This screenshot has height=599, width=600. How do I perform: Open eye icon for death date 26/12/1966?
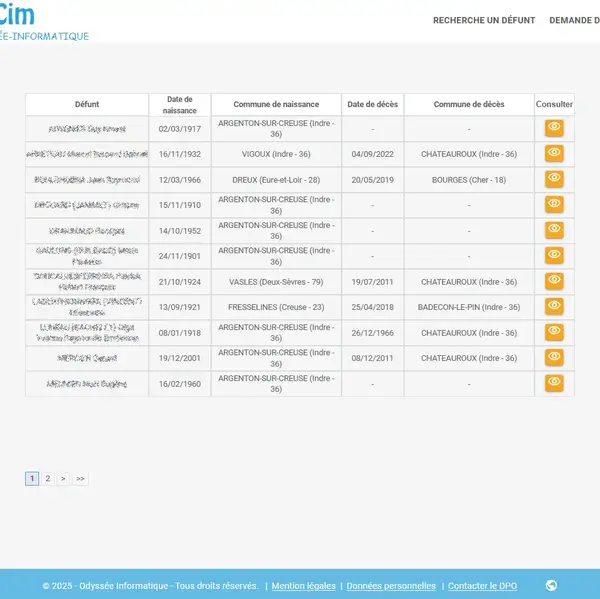click(x=554, y=332)
